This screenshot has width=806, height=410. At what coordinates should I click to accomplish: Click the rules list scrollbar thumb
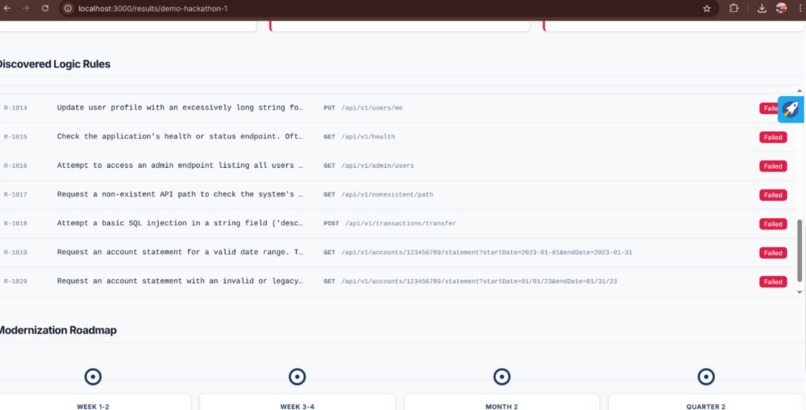tap(799, 250)
